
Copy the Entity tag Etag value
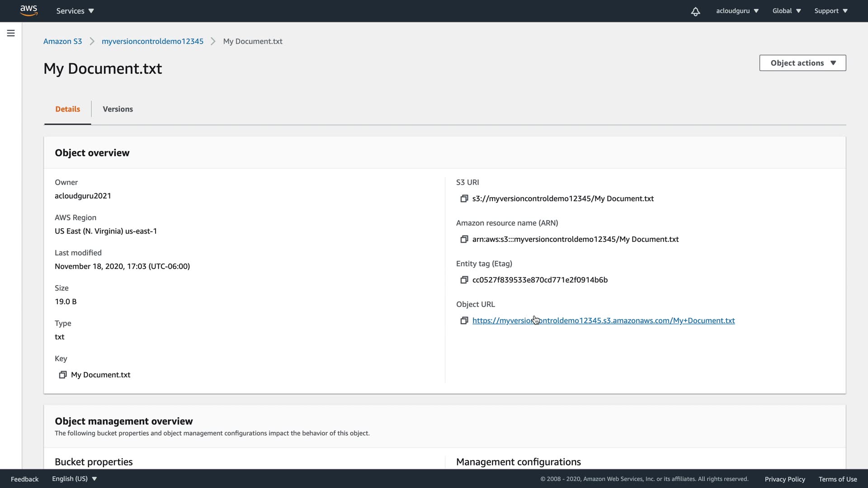pyautogui.click(x=464, y=280)
